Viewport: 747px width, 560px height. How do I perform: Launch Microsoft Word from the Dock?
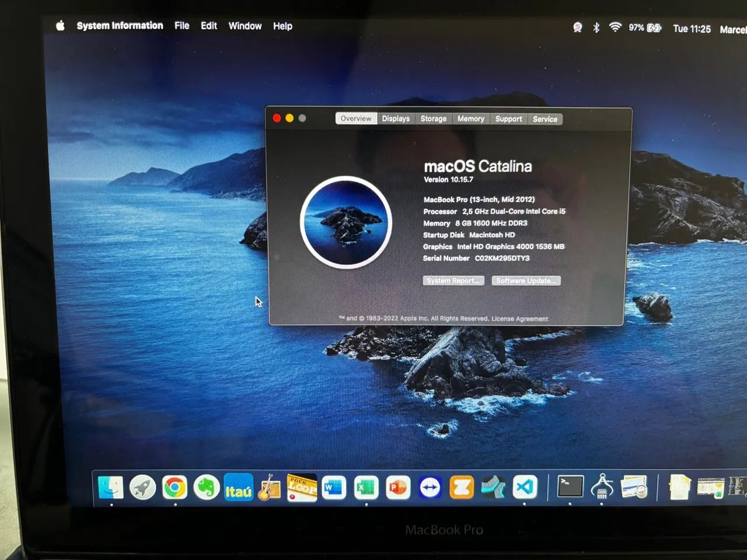(334, 488)
